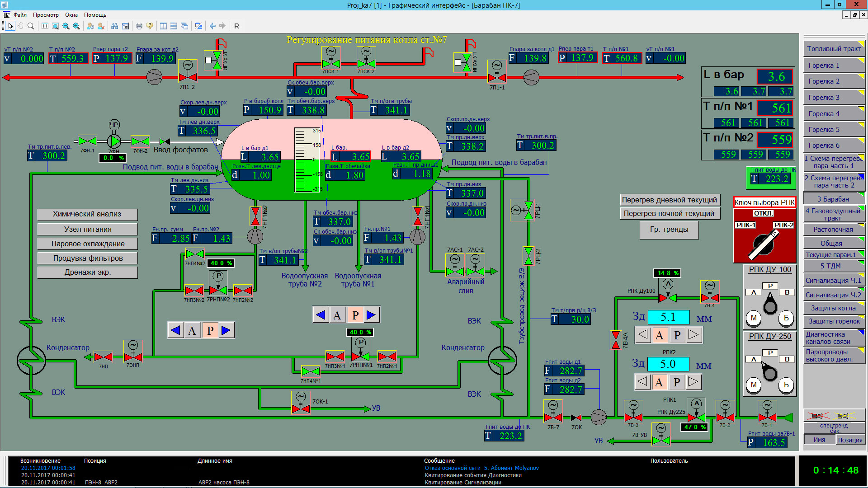Image resolution: width=868 pixels, height=488 pixels.
Task: Click valve 7ПСК-1 icon
Action: (331, 58)
